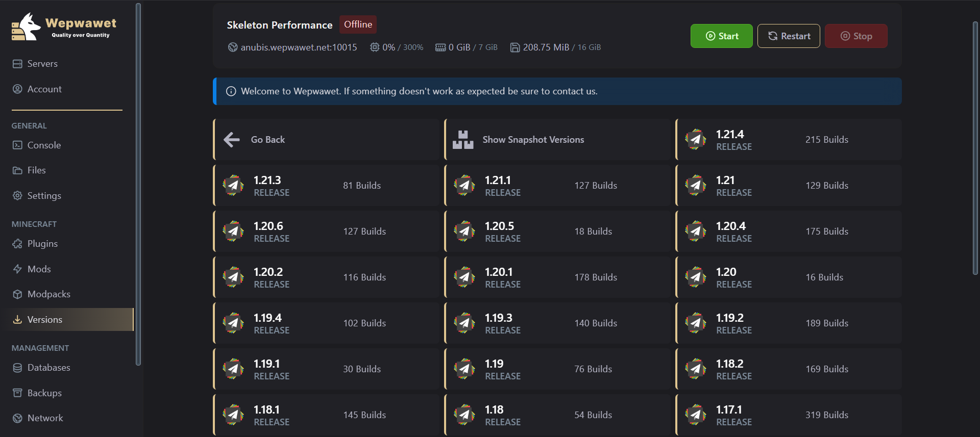Click the 1.18.1 paper plane icon
The width and height of the screenshot is (980, 437).
tap(233, 415)
